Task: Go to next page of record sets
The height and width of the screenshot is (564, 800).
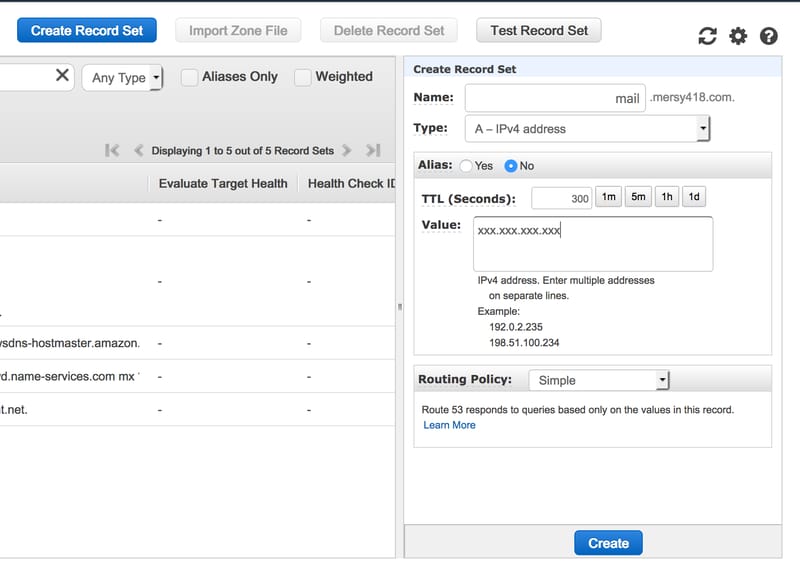Action: (347, 150)
